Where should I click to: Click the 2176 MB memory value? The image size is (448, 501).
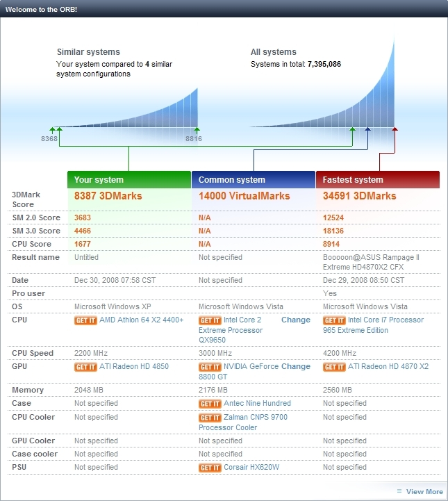point(213,390)
